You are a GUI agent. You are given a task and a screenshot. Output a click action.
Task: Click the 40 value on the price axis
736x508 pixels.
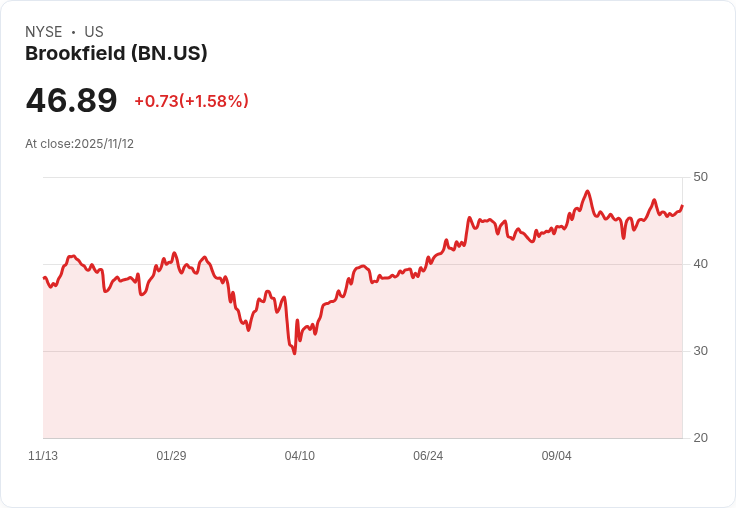(x=700, y=264)
